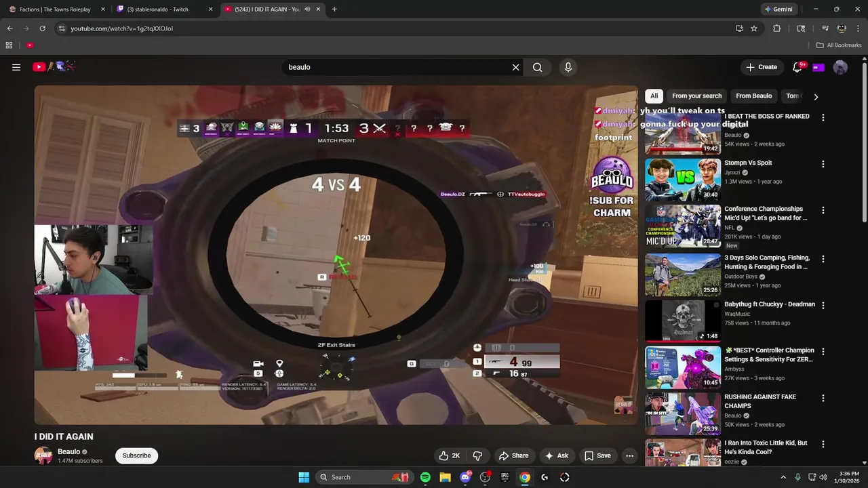Open the Chrome extensions puzzle icon
868x488 pixels.
(x=777, y=28)
